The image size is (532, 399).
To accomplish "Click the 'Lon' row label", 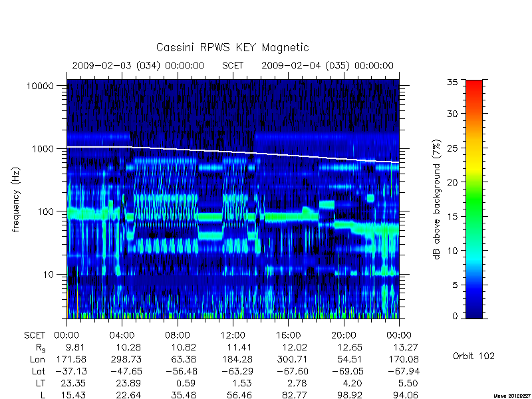I will [37, 359].
